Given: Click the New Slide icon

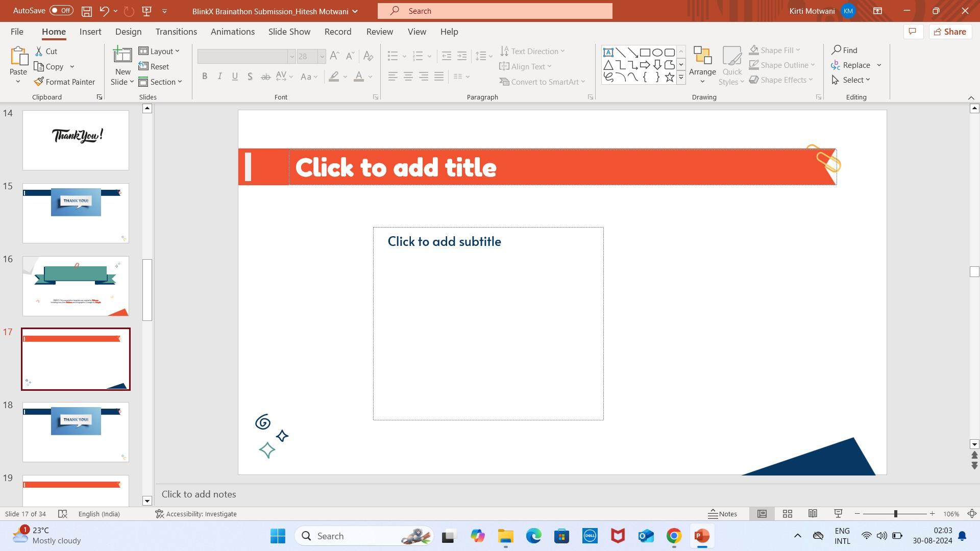Looking at the screenshot, I should (122, 55).
